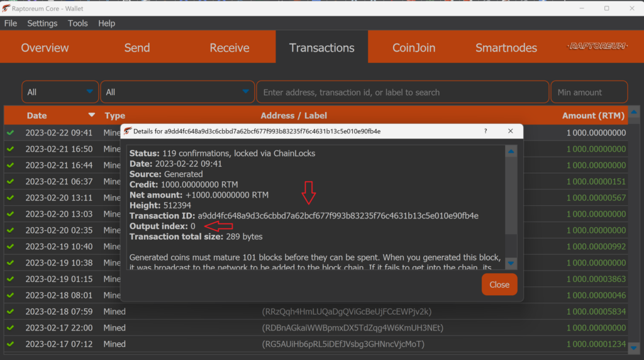This screenshot has height=360, width=644.
Task: Click the details text scroll down arrow
Action: pos(511,263)
